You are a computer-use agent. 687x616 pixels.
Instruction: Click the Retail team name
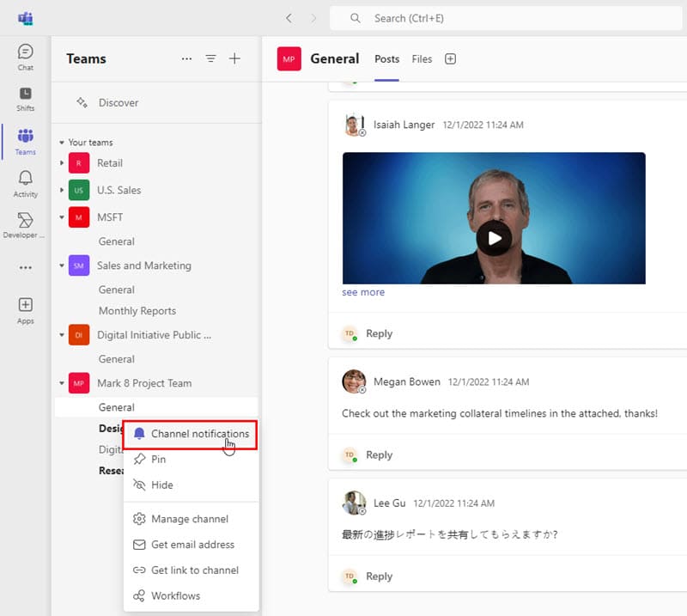[x=110, y=163]
